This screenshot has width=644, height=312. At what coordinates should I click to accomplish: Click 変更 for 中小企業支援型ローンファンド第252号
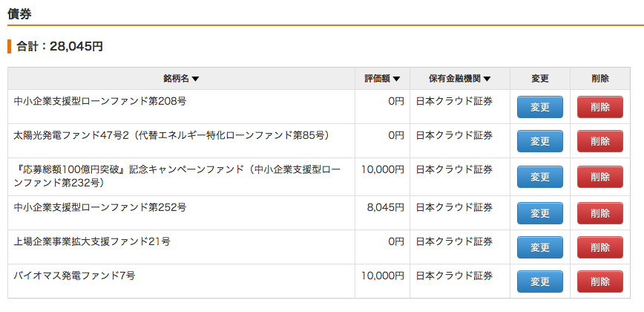pyautogui.click(x=539, y=213)
